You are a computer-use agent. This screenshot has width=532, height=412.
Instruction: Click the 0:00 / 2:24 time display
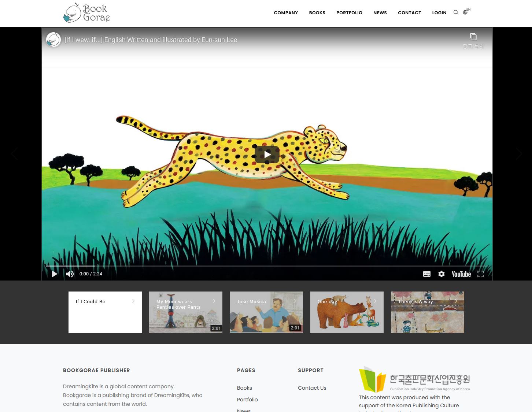(x=91, y=274)
